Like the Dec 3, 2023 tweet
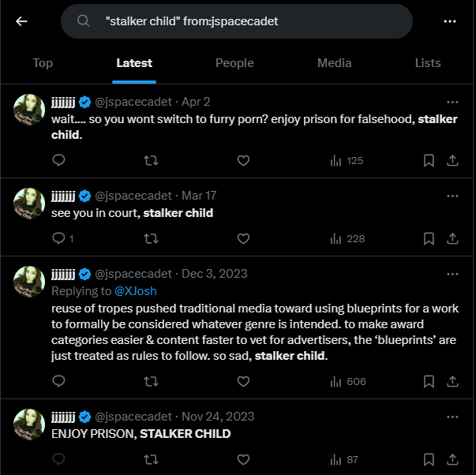Image resolution: width=476 pixels, height=475 pixels. [243, 381]
